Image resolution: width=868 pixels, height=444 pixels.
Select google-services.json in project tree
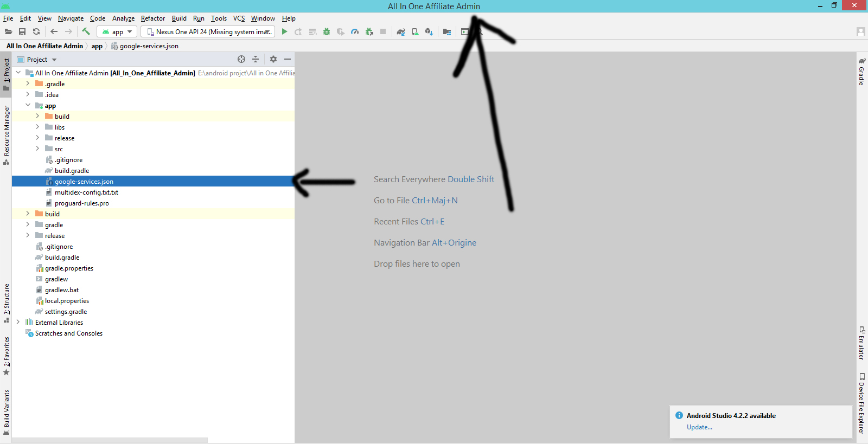click(x=153, y=182)
